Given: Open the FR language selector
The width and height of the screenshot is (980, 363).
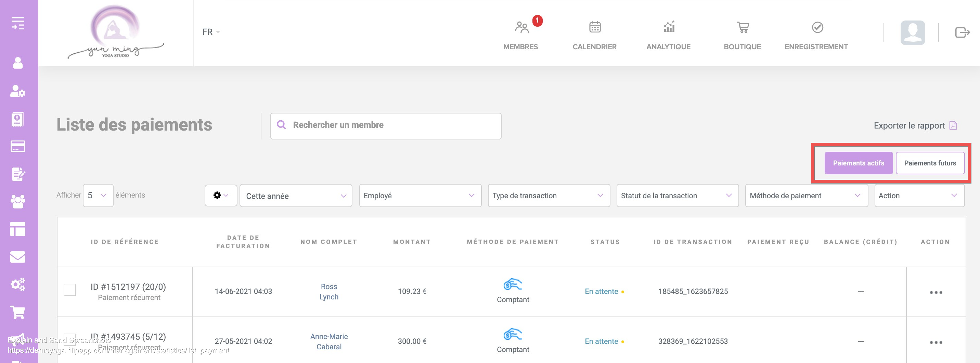Looking at the screenshot, I should [x=211, y=32].
